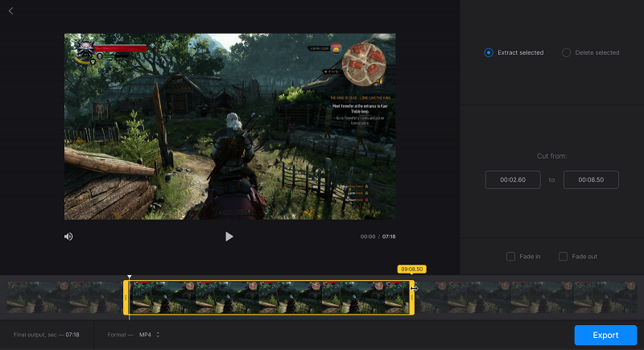Click the last thumbnail in the timeline
Viewport: 644px width, 350px height.
coord(605,298)
